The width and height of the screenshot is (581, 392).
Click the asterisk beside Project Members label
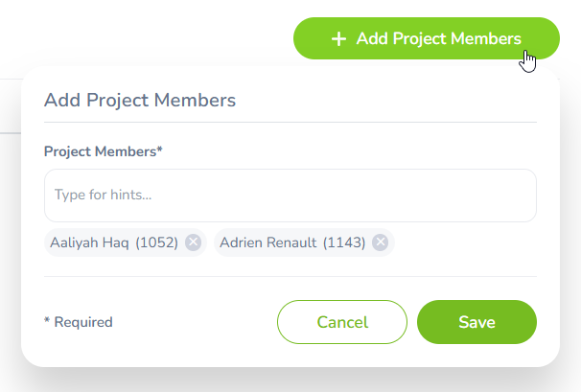pos(160,150)
